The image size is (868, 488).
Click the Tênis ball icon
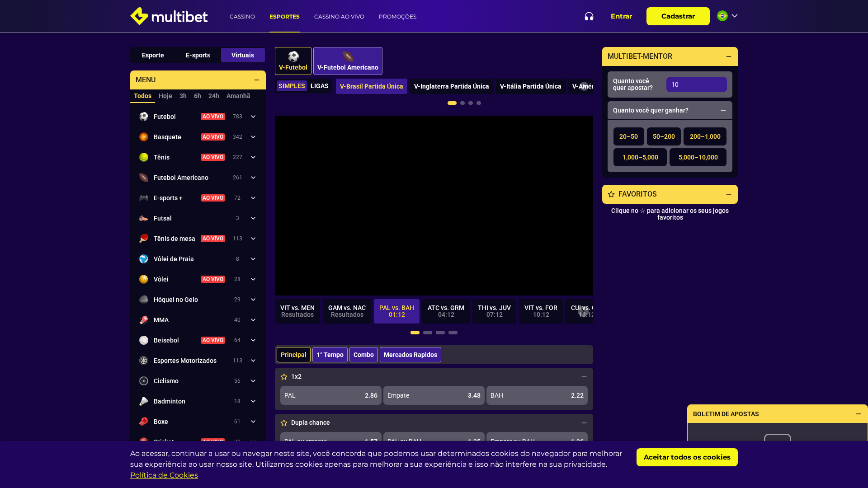[144, 157]
